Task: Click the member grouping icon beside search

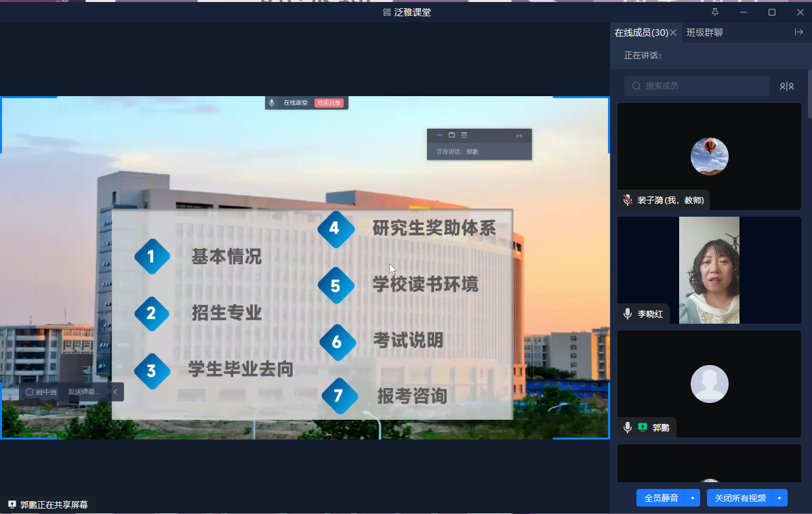Action: pos(786,86)
